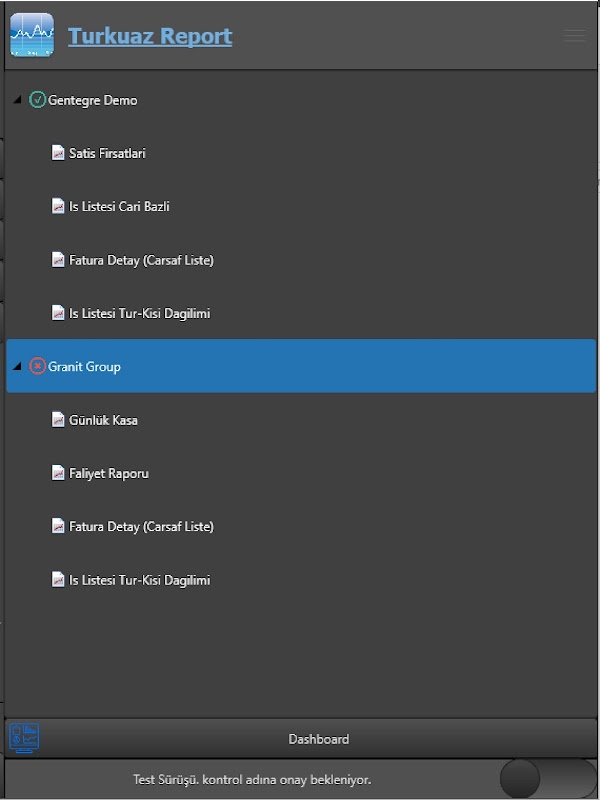The width and height of the screenshot is (600, 800).
Task: Click report icon beside Is Listesi Cari Bazli
Action: click(x=58, y=206)
